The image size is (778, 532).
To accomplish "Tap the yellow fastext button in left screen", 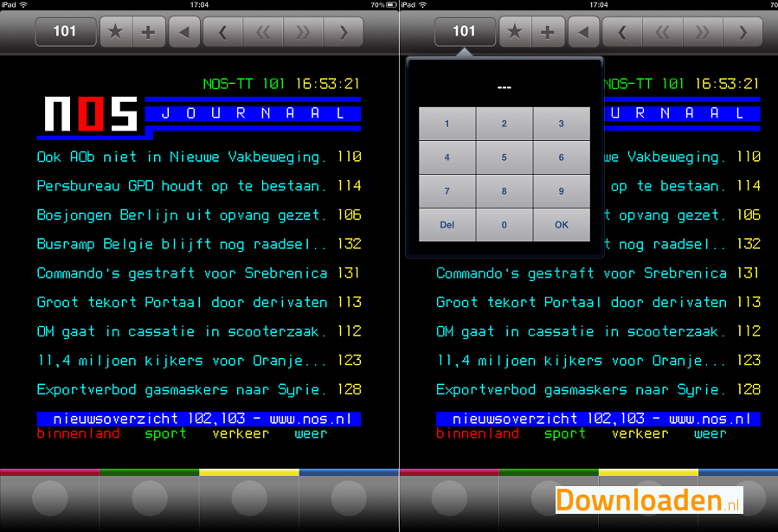I will 249,498.
